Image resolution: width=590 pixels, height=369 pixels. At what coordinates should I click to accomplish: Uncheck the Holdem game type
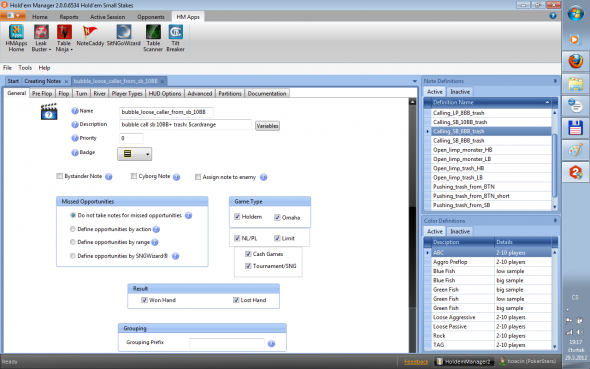(237, 217)
